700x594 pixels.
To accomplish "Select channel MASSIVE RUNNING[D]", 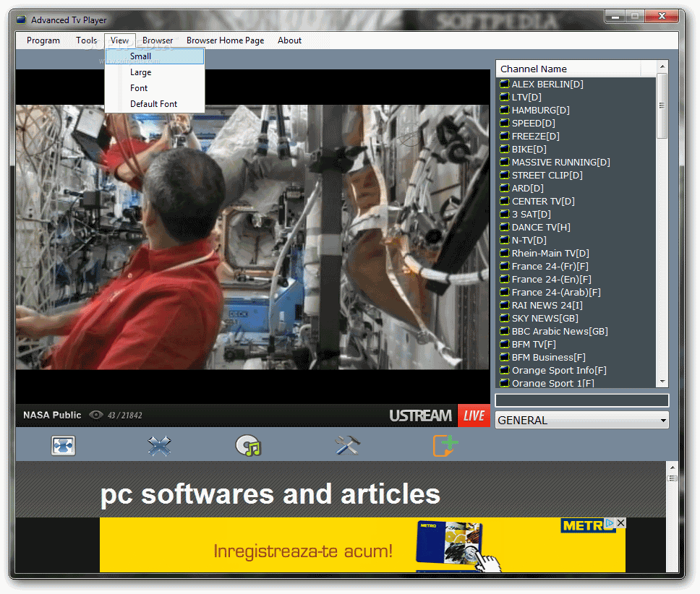I will tap(560, 162).
